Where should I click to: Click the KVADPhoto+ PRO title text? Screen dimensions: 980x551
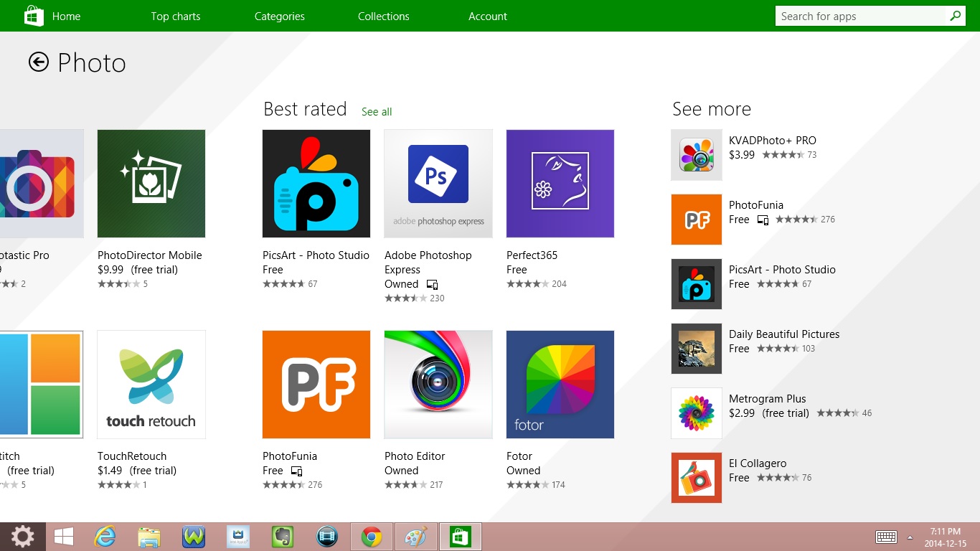click(x=773, y=141)
